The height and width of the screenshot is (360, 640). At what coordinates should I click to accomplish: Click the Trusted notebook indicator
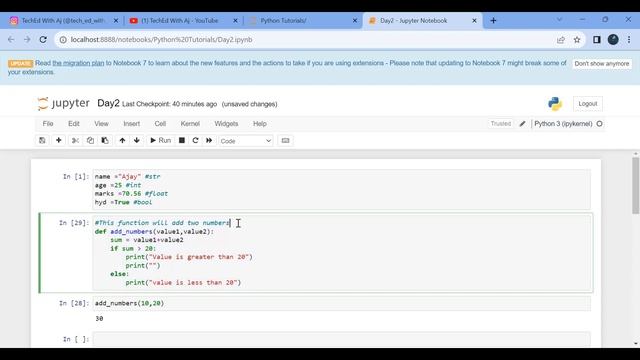tap(501, 124)
